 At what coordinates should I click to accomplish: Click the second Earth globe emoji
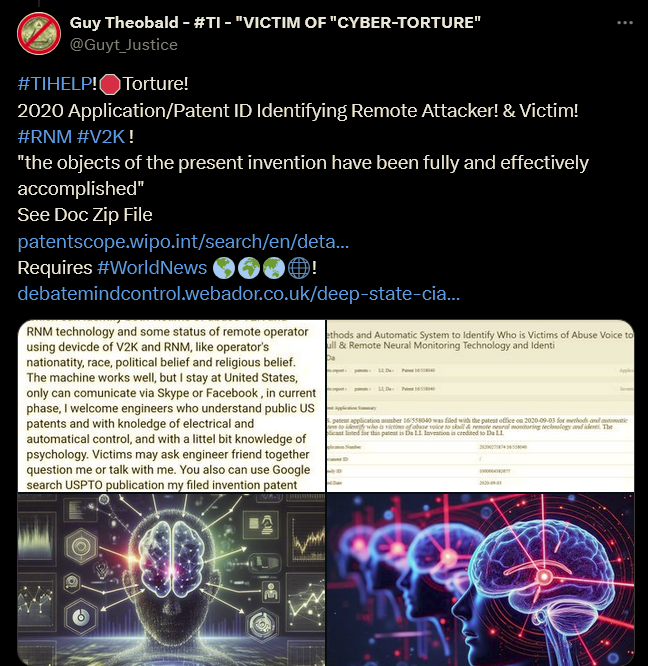[x=248, y=268]
